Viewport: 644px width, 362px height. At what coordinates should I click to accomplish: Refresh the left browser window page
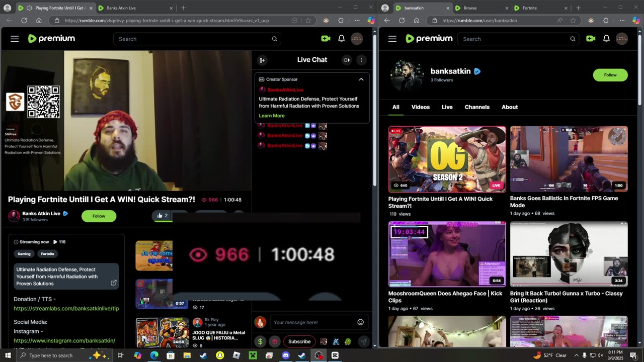[x=24, y=21]
